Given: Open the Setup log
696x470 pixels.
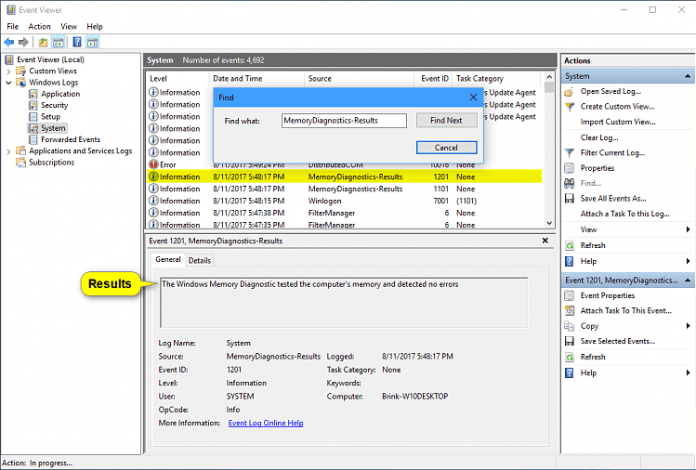Looking at the screenshot, I should [51, 117].
